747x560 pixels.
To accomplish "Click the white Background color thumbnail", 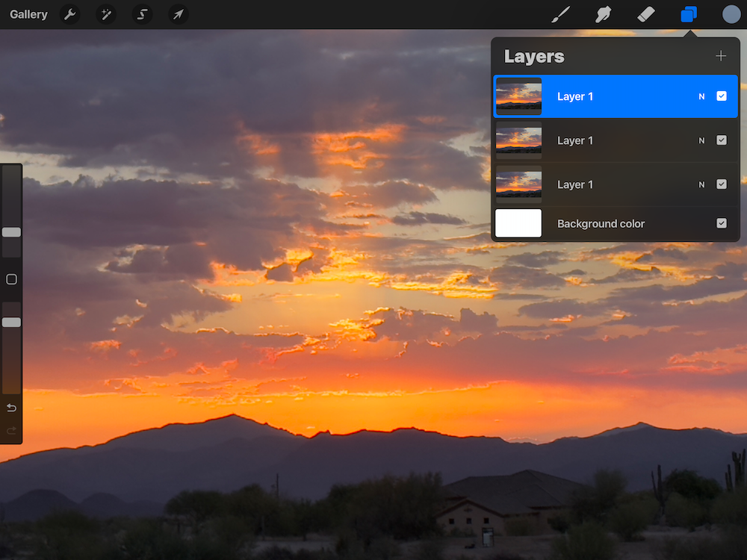I will [x=518, y=223].
